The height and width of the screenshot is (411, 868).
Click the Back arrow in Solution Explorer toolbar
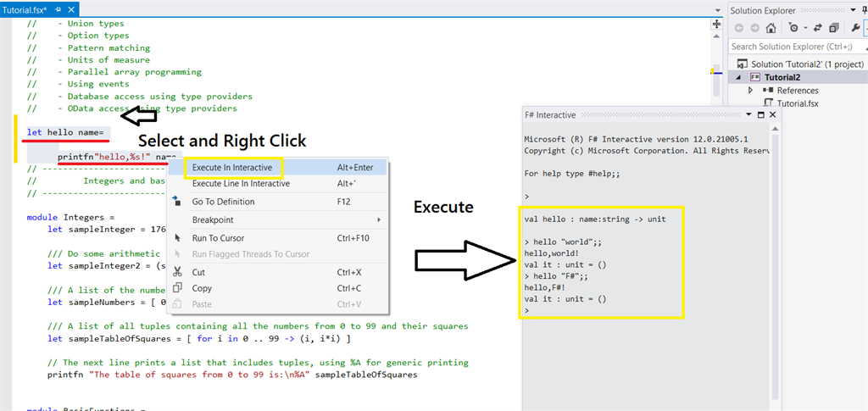[x=739, y=28]
